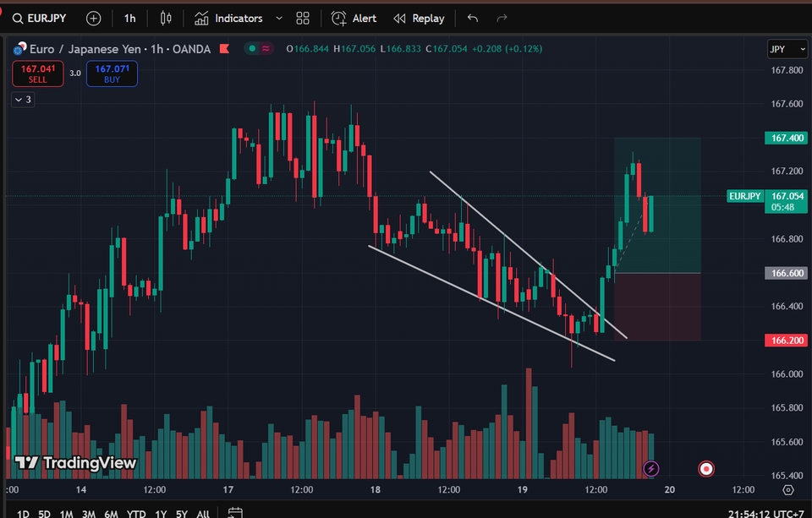Open the symbol search magnifier
This screenshot has height=518, width=812.
pos(17,18)
